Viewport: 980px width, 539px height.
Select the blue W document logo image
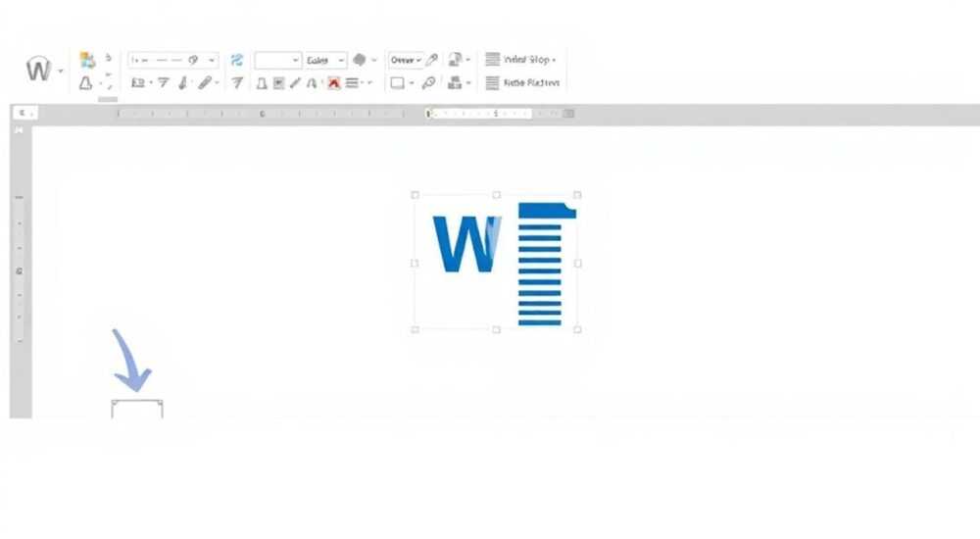496,263
